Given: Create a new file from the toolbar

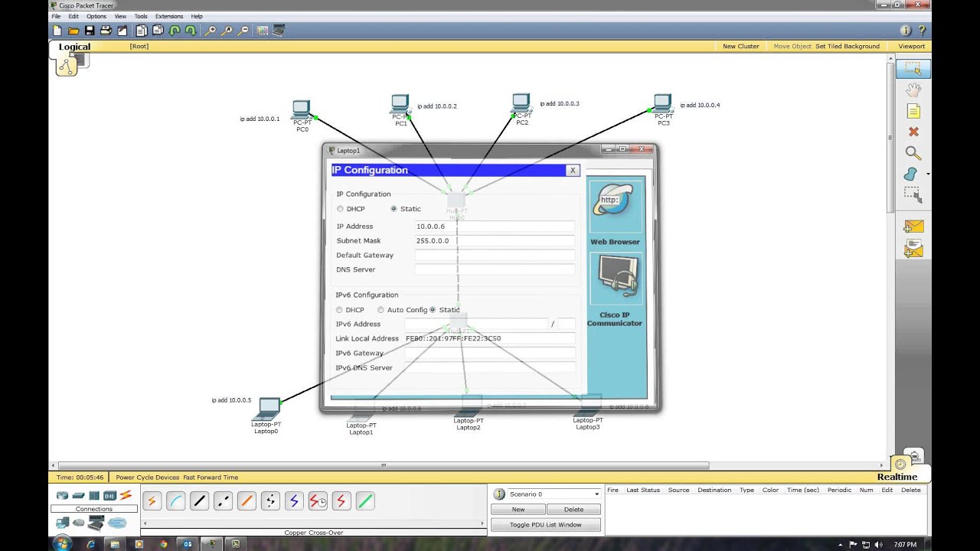Looking at the screenshot, I should (57, 31).
